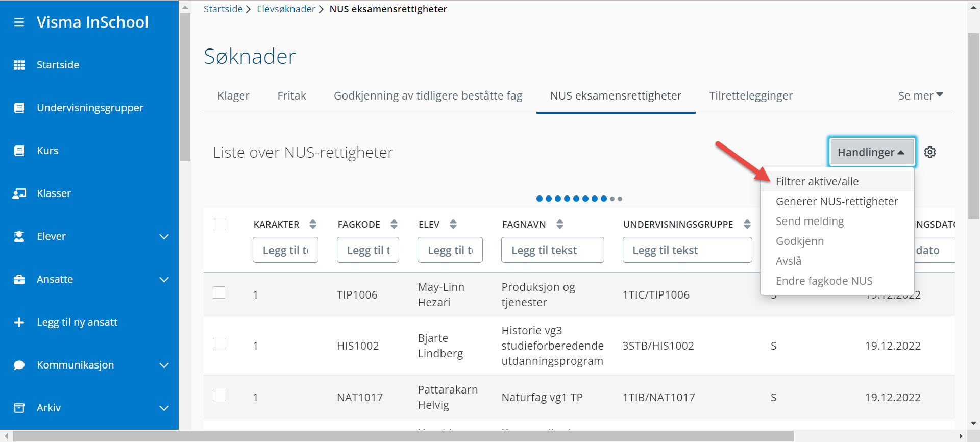The height and width of the screenshot is (442, 980).
Task: Click the horizontal scrollbar at bottom
Action: 403,436
